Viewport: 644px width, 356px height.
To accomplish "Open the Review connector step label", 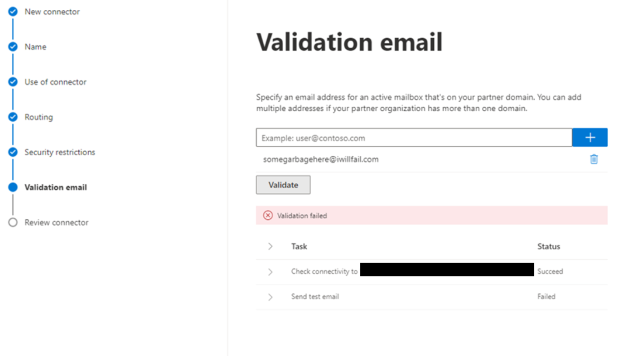I will click(56, 222).
